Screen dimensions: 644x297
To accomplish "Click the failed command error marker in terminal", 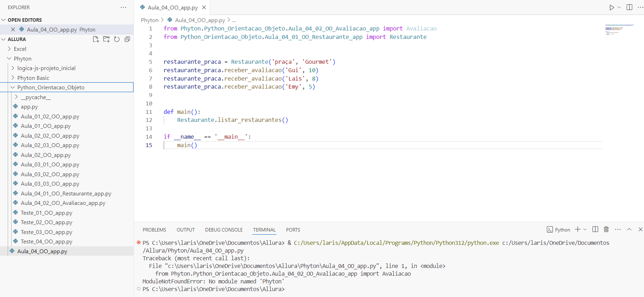I will pyautogui.click(x=139, y=242).
